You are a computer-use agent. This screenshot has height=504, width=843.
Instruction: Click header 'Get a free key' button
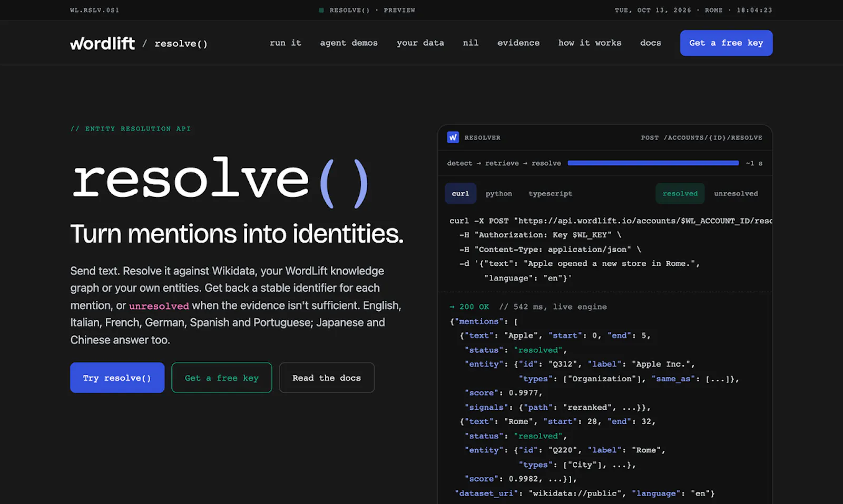tap(726, 43)
